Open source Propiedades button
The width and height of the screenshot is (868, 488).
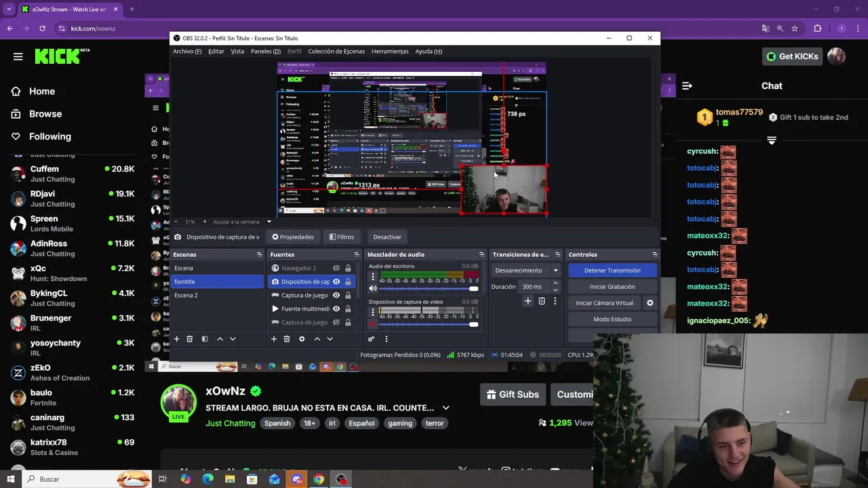click(293, 237)
